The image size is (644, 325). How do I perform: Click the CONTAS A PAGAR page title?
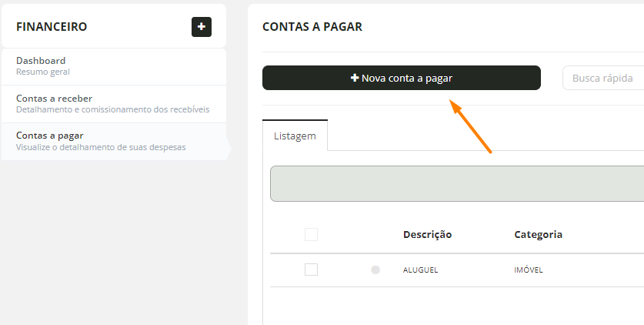[x=312, y=27]
